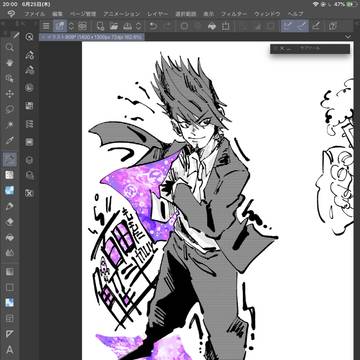Click the Wi-Fi status icon
This screenshot has width=360, height=360.
pos(316,4)
